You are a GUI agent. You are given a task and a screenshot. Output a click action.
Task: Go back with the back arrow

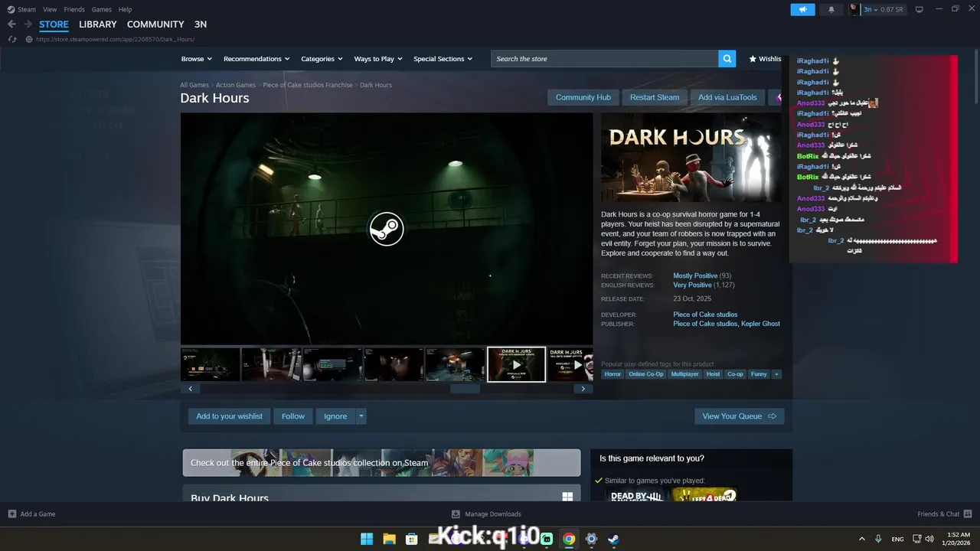tap(11, 24)
